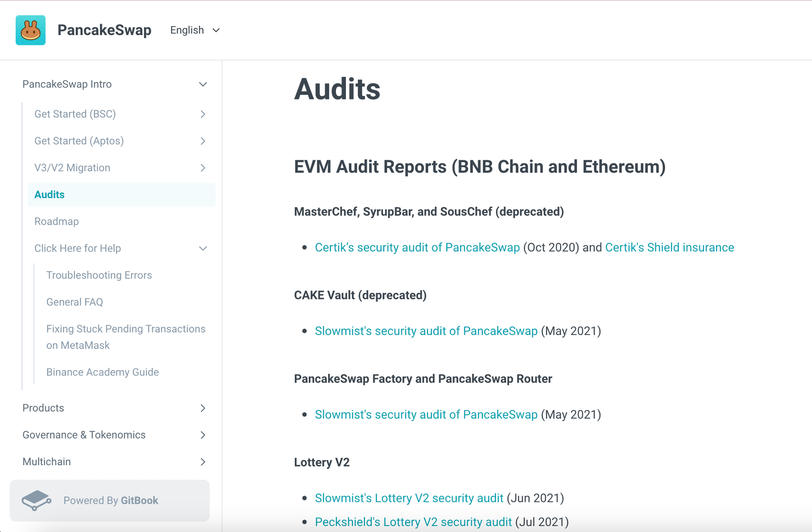Go to Get Started (Aptos) page
812x532 pixels.
pyautogui.click(x=79, y=141)
